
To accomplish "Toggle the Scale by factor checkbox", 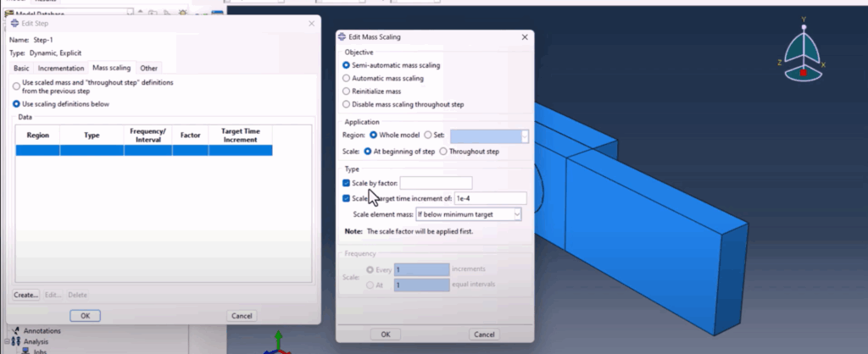I will click(x=346, y=183).
